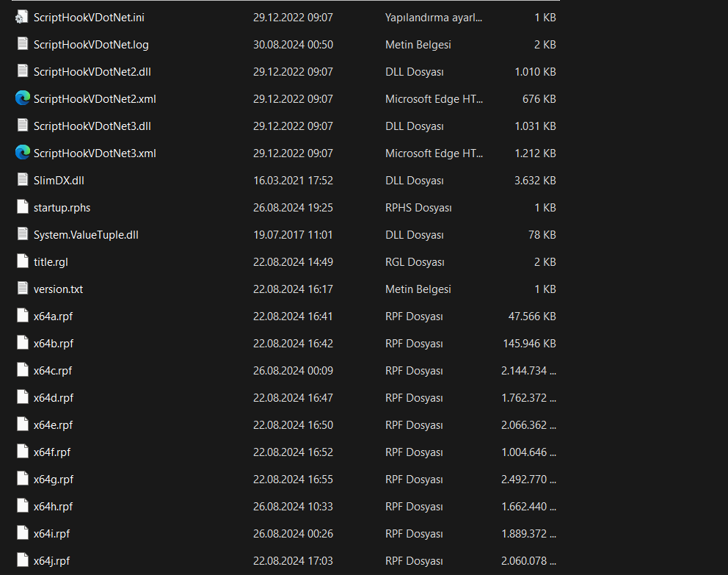Viewport: 728px width, 575px height.
Task: Click the x64a.rpf file icon
Action: (x=22, y=316)
